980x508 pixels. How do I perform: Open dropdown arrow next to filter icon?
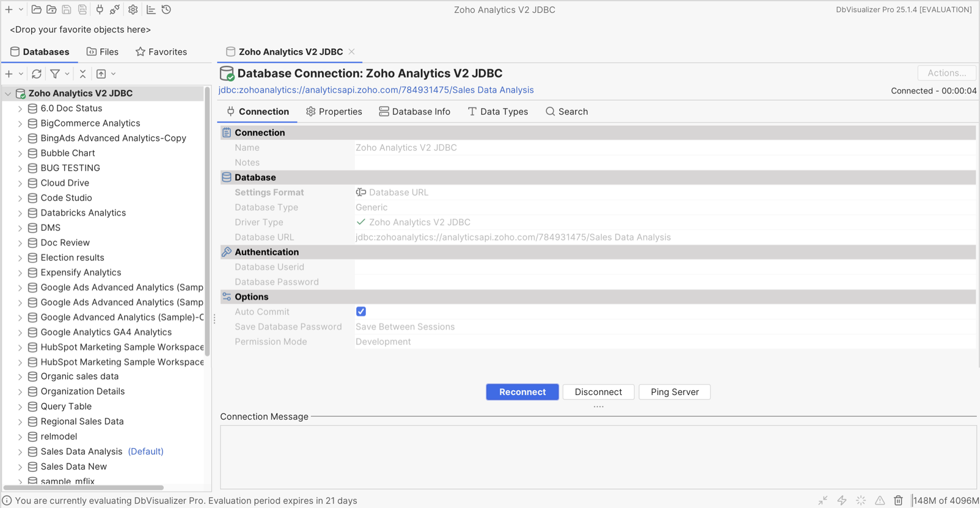pos(67,74)
